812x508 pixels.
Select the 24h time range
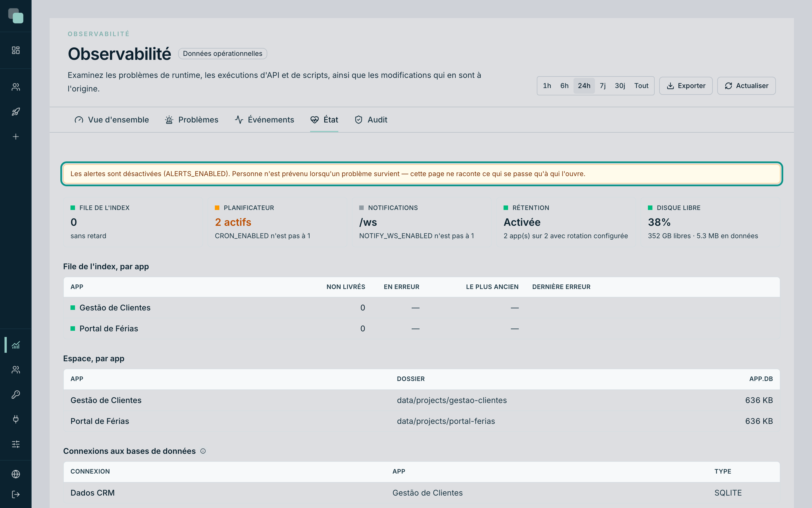pyautogui.click(x=584, y=86)
